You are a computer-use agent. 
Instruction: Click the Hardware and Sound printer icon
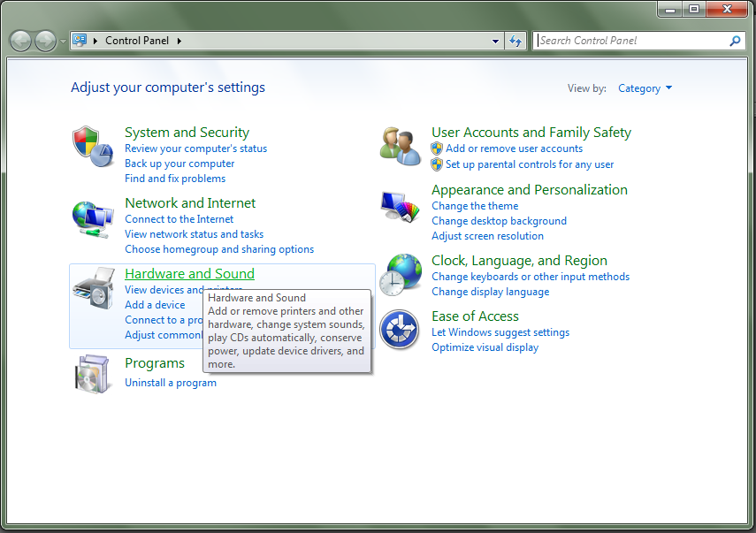[93, 289]
